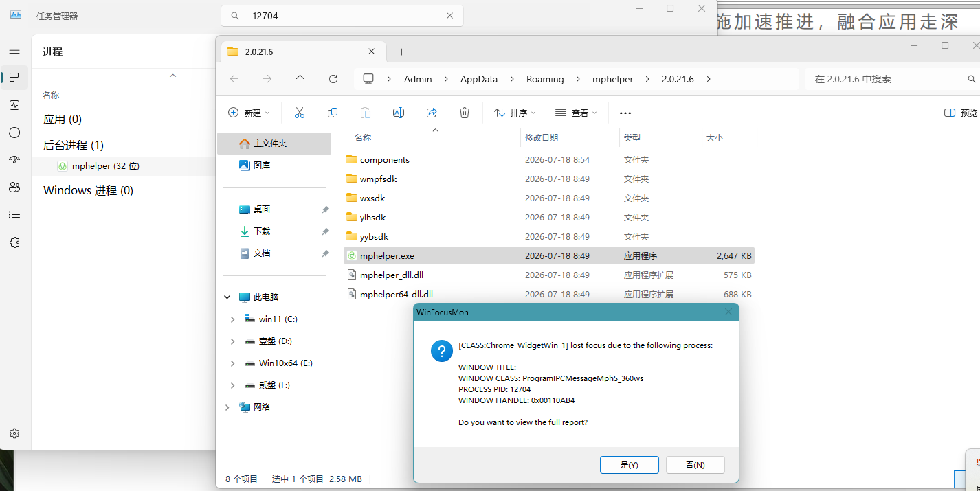
Task: Open Details icon in Task Manager sidebar
Action: (x=14, y=215)
